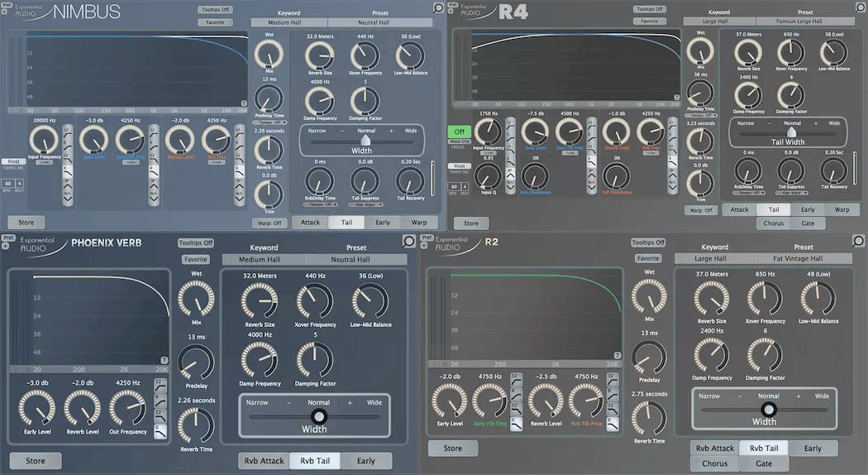
Task: Click the magnifier search icon in R2
Action: [858, 241]
